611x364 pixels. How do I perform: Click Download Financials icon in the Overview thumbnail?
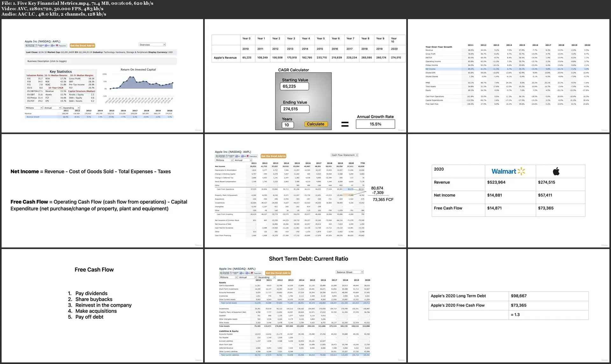point(30,46)
